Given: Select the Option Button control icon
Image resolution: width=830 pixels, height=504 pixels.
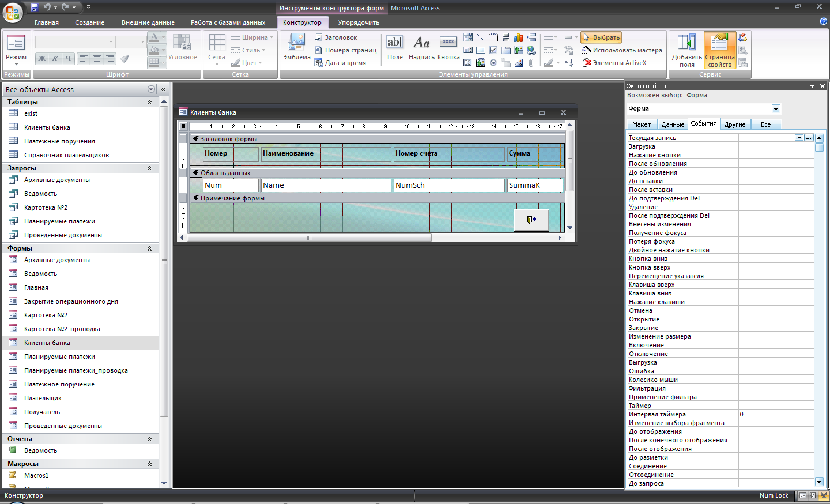Looking at the screenshot, I should point(493,63).
